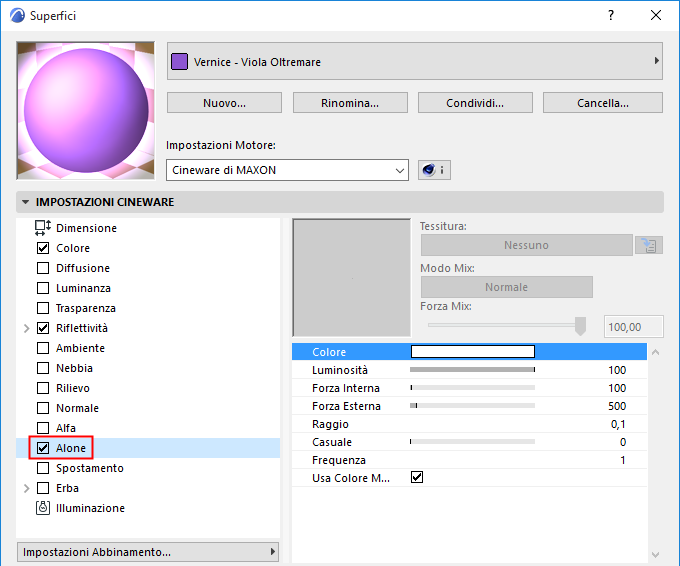The height and width of the screenshot is (566, 680).
Task: Enable the Ambiente checkbox
Action: point(43,348)
